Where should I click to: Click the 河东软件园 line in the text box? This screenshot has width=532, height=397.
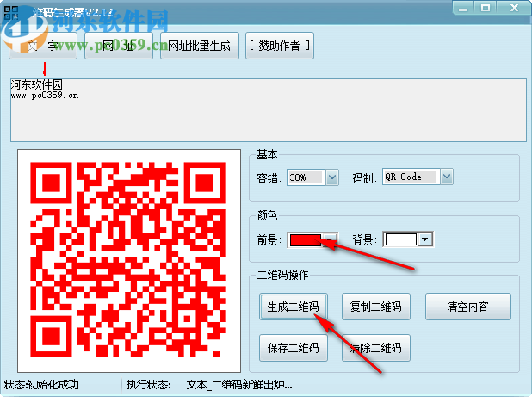37,84
